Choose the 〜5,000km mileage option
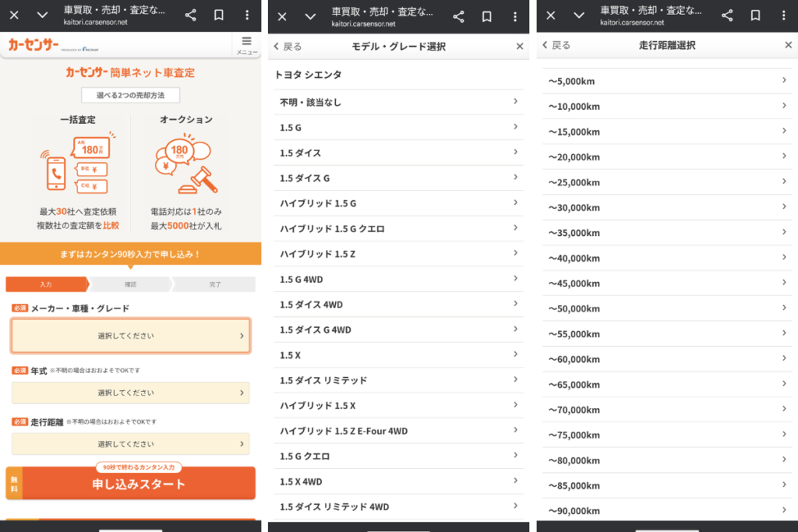Image resolution: width=798 pixels, height=532 pixels. tap(667, 81)
